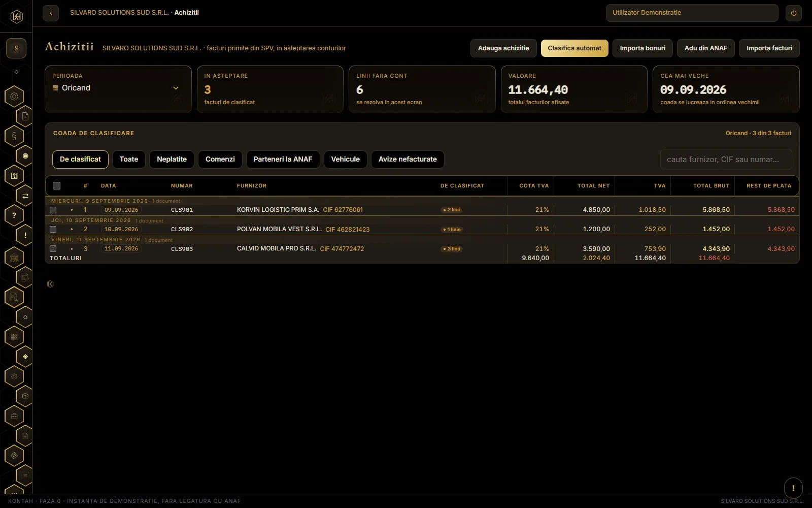Expand the row arrow for CALVID MOBILA PRO
The height and width of the screenshot is (508, 812).
coord(72,249)
